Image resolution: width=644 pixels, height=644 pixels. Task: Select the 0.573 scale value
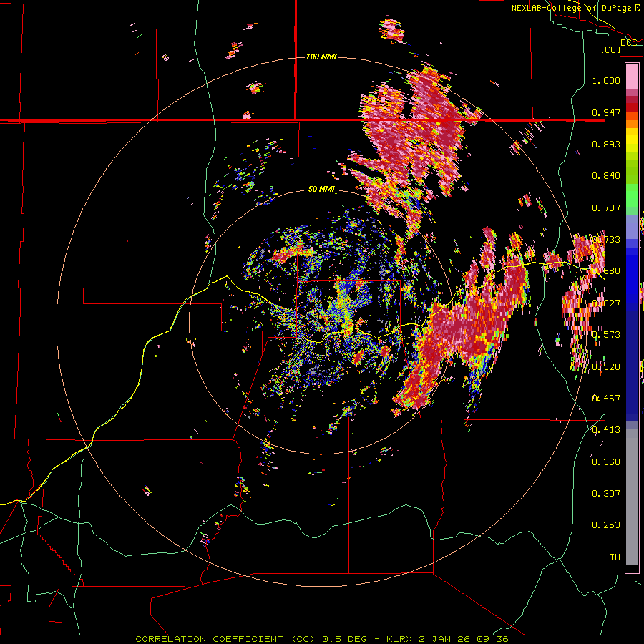tap(606, 335)
